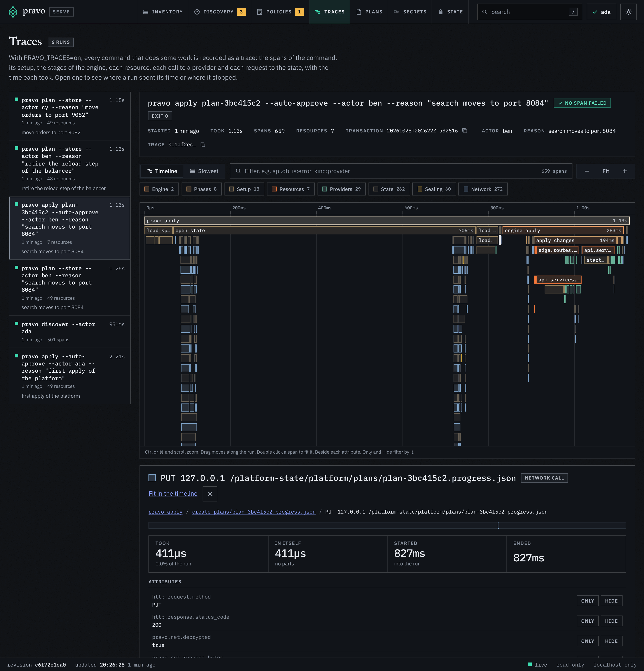
Task: Toggle the Engine span filter
Action: click(159, 189)
